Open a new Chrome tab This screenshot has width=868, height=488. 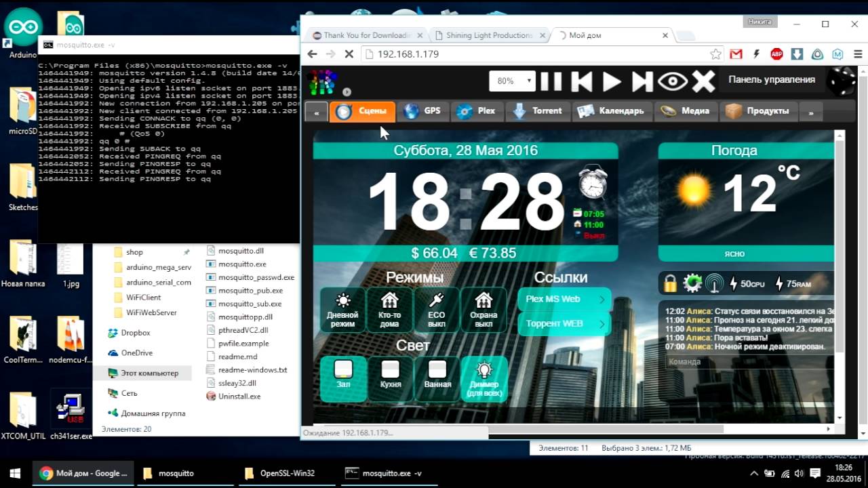(x=685, y=36)
